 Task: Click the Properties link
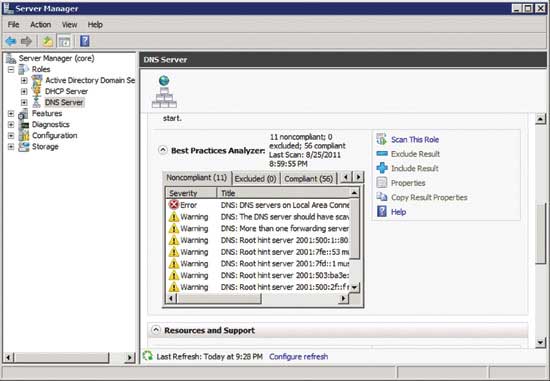408,183
